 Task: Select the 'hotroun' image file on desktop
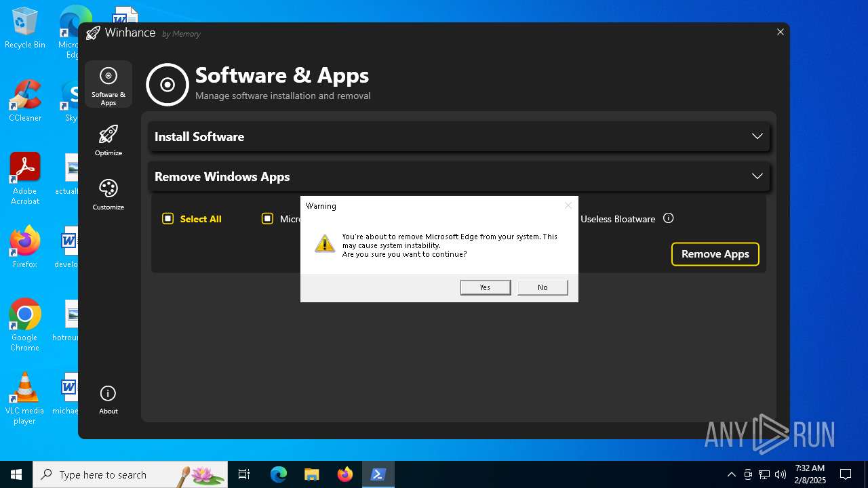(67, 320)
